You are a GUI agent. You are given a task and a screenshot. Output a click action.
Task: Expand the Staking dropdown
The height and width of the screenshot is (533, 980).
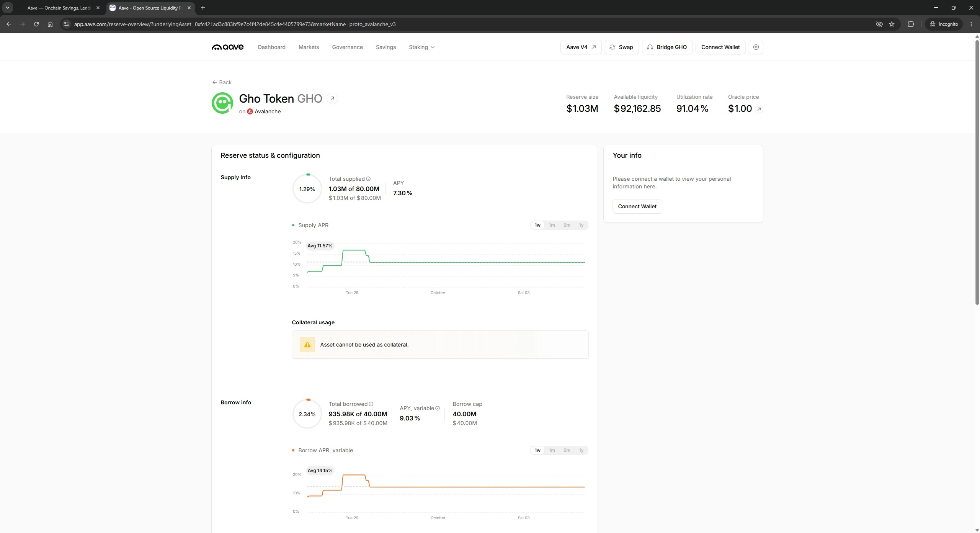(421, 47)
